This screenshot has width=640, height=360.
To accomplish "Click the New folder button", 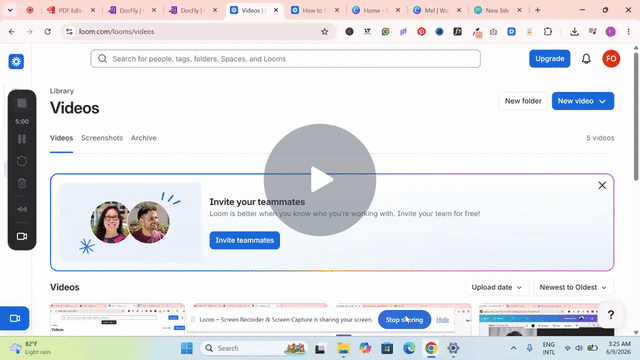I will coord(523,101).
